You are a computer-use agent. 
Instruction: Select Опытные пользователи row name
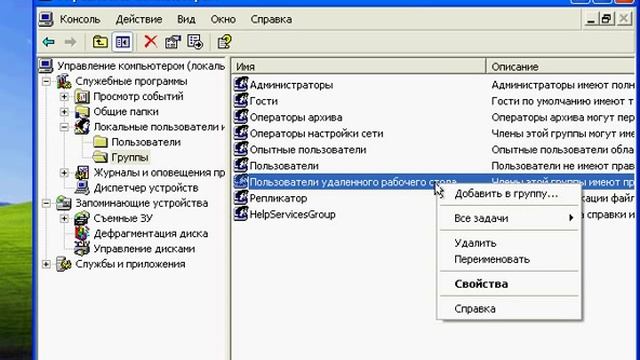(308, 150)
